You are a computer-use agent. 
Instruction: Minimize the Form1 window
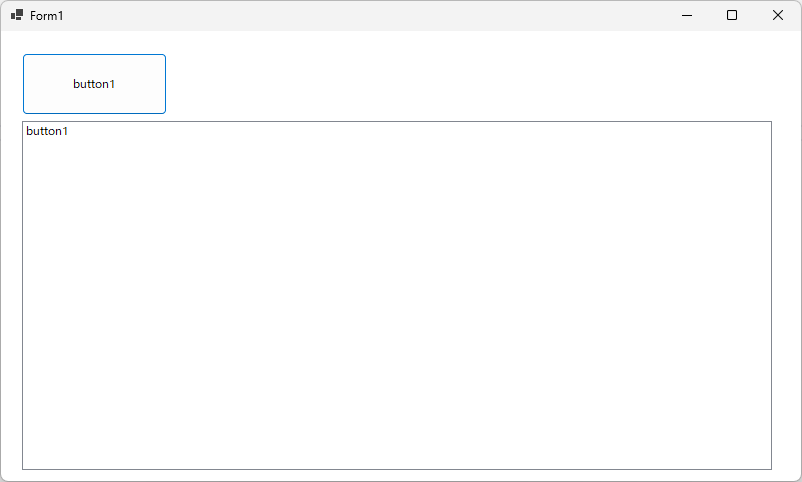(x=687, y=15)
